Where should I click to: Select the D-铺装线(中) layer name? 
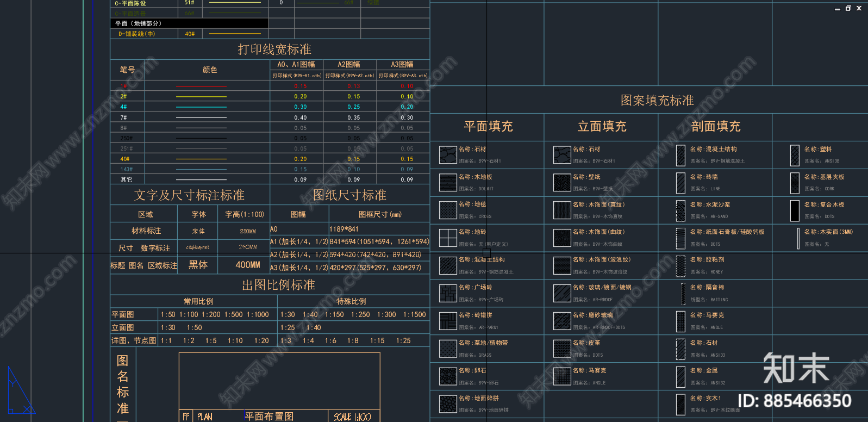[x=137, y=34]
